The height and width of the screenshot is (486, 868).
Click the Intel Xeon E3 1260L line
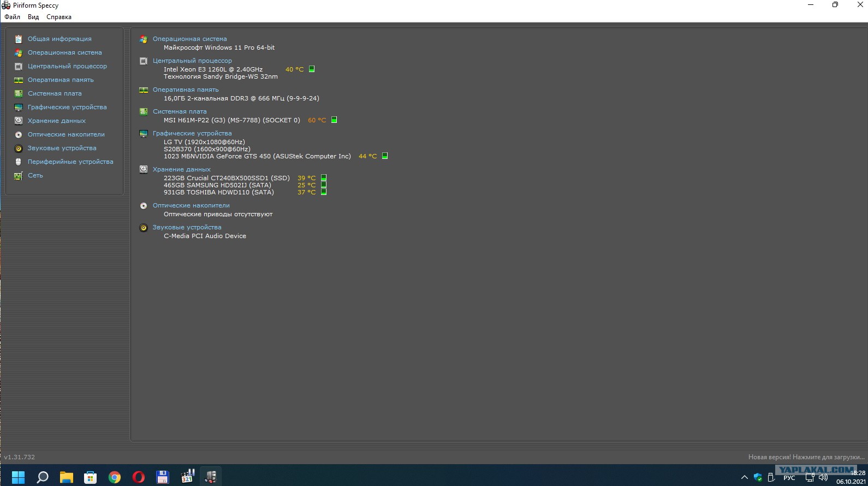[213, 69]
